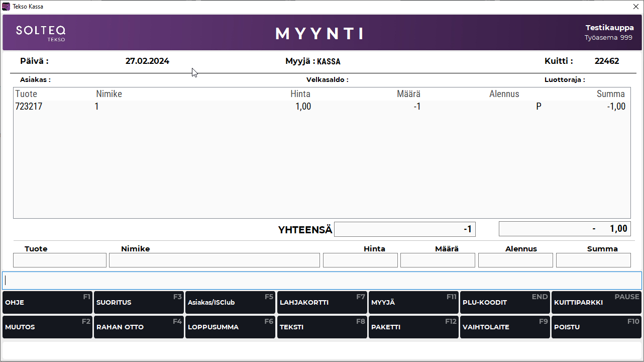644x362 pixels.
Task: Select the PAKETTI F12 button
Action: pos(413,327)
